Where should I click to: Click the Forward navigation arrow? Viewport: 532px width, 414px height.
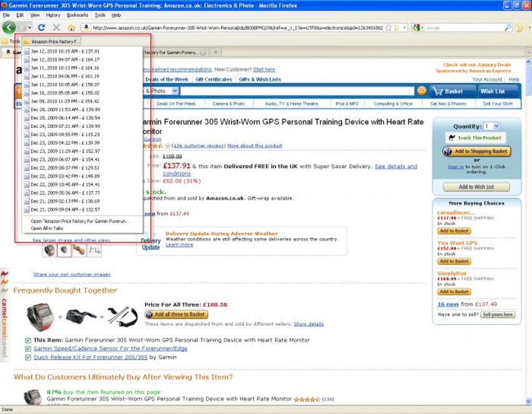click(x=22, y=28)
